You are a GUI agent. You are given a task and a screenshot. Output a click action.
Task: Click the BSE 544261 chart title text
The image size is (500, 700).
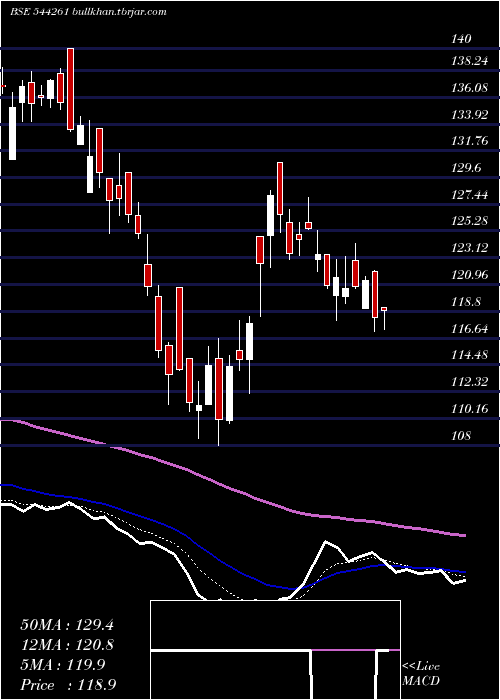pos(88,12)
